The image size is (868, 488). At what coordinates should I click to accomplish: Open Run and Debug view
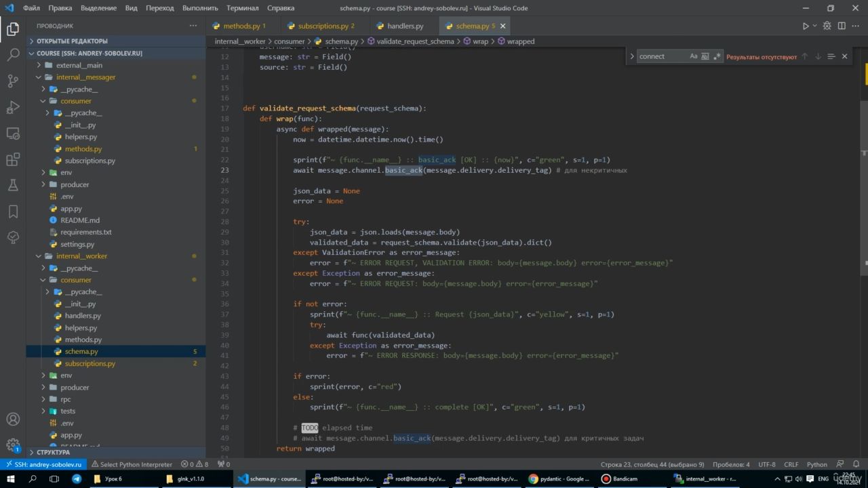pos(13,107)
